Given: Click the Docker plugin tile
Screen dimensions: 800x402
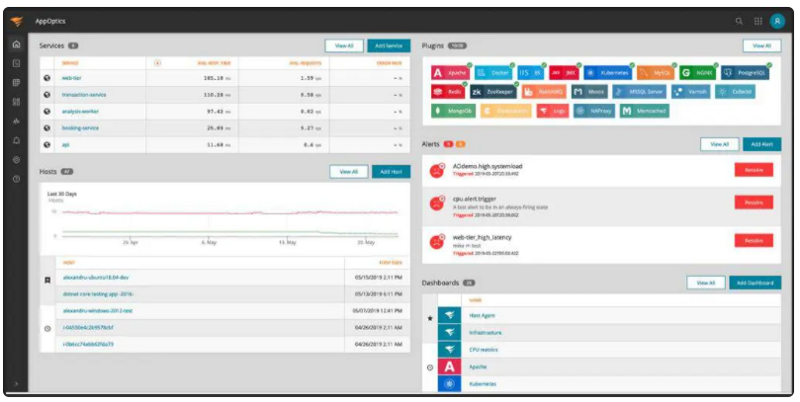Looking at the screenshot, I should click(x=494, y=73).
